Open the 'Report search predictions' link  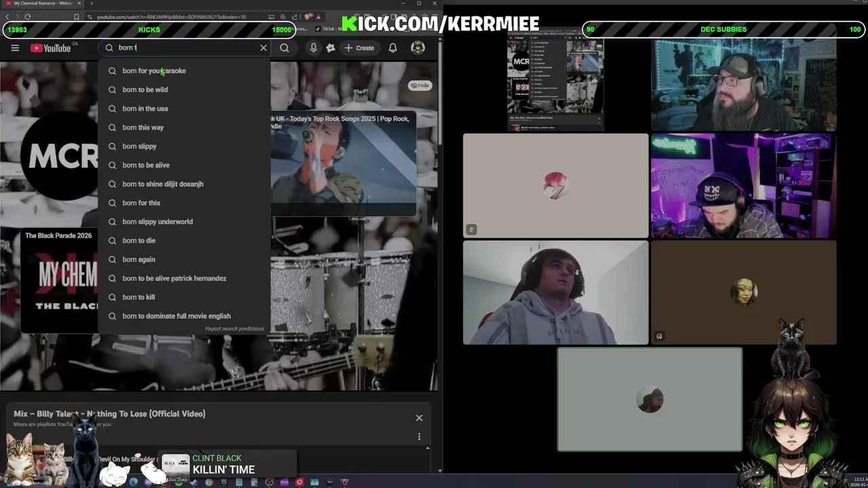(x=235, y=329)
